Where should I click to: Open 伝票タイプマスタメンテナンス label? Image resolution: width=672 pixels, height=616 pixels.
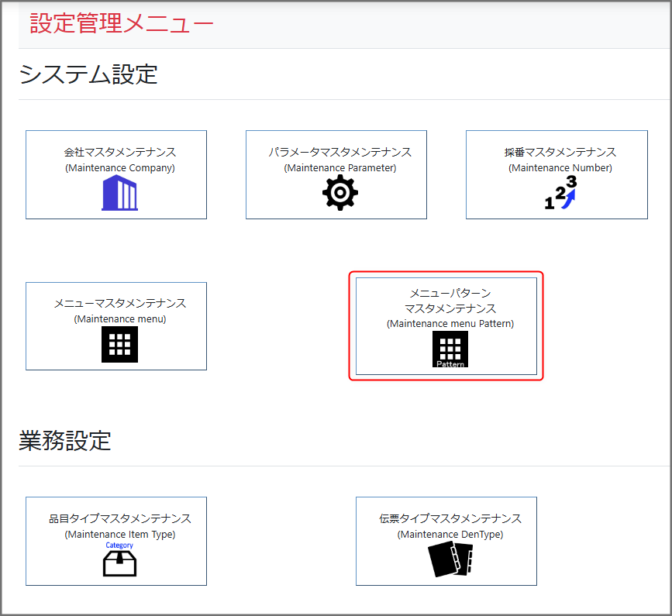(450, 519)
